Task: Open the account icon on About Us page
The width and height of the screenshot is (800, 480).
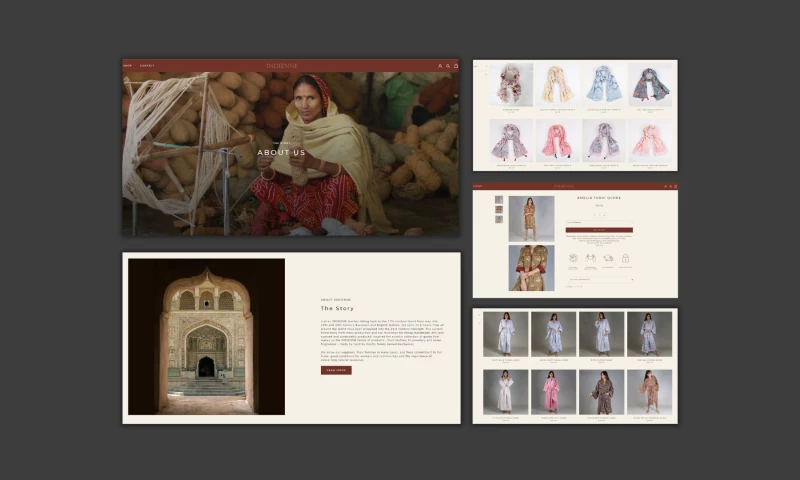Action: (440, 66)
